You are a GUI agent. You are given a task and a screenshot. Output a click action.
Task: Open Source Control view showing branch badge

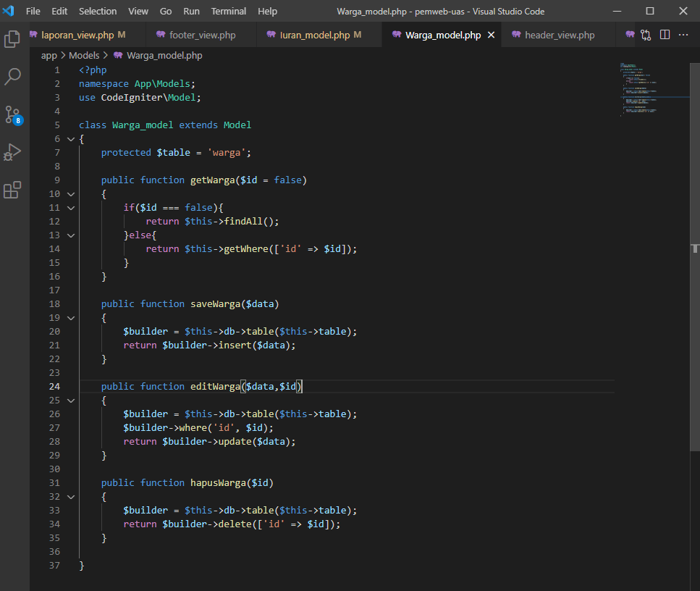[12, 114]
